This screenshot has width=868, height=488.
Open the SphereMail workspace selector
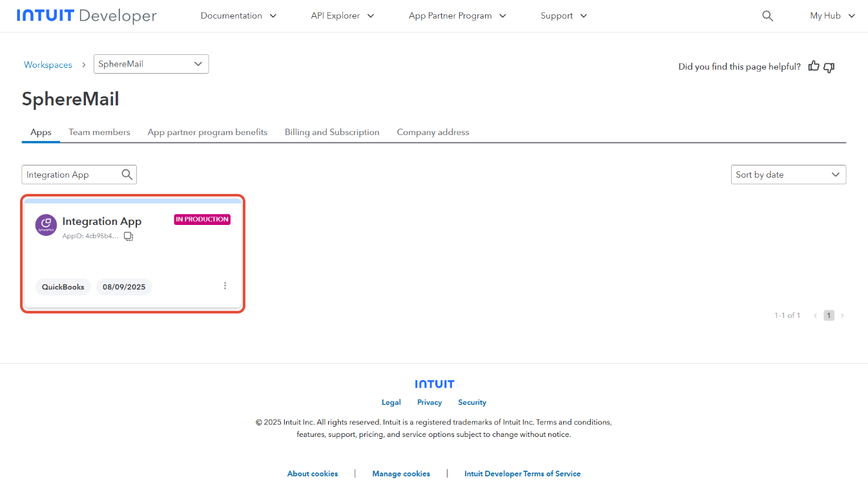click(151, 64)
